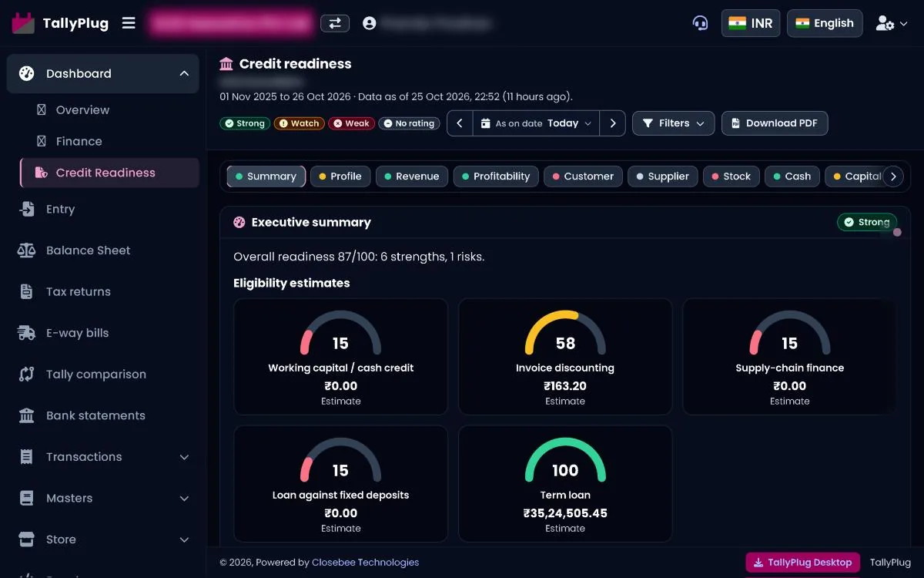Click the Tally comparison sync icon
The height and width of the screenshot is (578, 924).
[26, 374]
